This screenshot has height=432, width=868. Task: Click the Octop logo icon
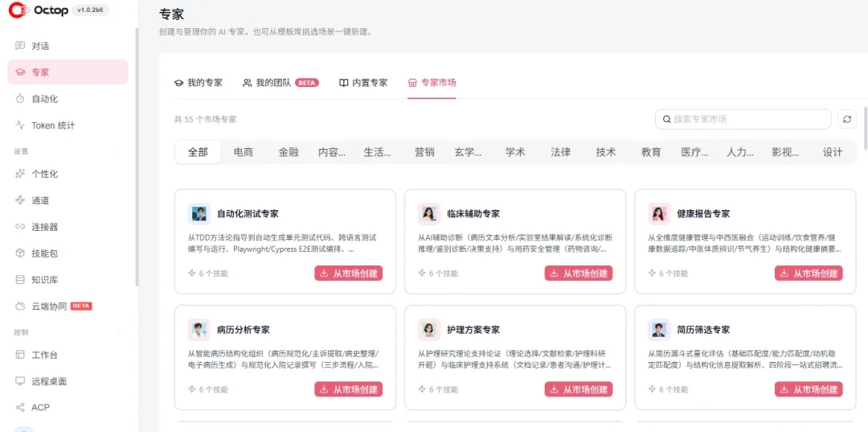tap(18, 10)
